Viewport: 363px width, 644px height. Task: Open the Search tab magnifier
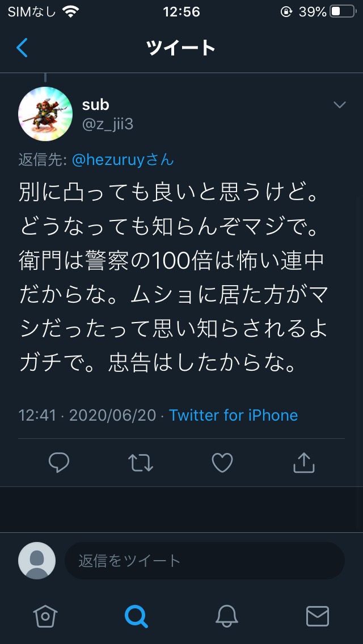click(x=136, y=616)
